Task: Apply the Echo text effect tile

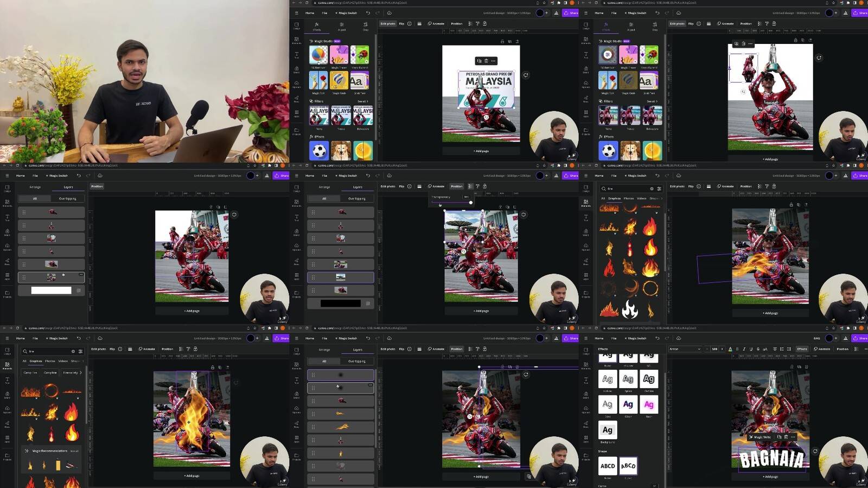Action: tap(608, 404)
